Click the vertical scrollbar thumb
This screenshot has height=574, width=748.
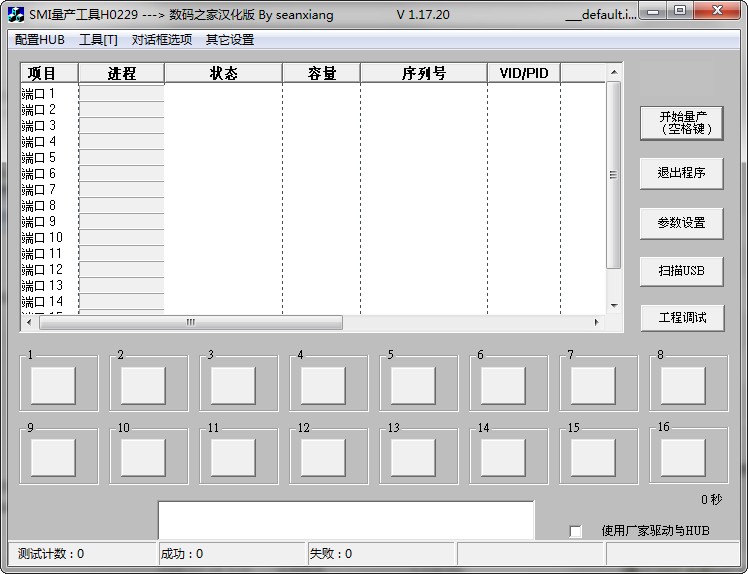pyautogui.click(x=614, y=175)
